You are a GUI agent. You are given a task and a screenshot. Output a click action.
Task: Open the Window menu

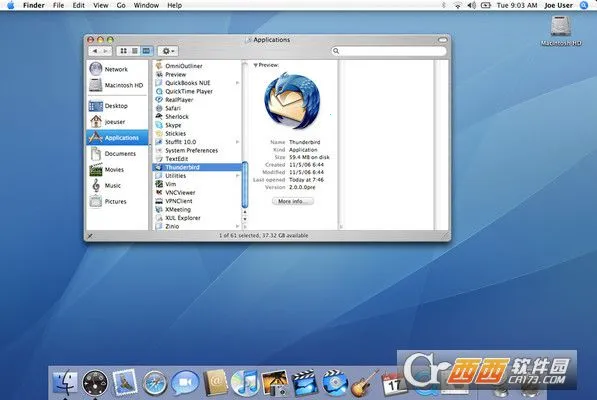pyautogui.click(x=146, y=5)
